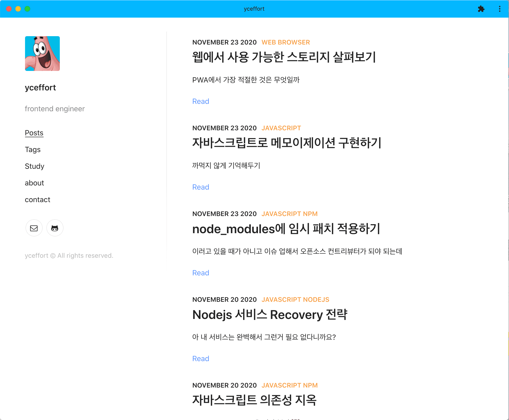This screenshot has height=420, width=509.
Task: Click Read under Nodejs Recovery post
Action: tap(200, 359)
